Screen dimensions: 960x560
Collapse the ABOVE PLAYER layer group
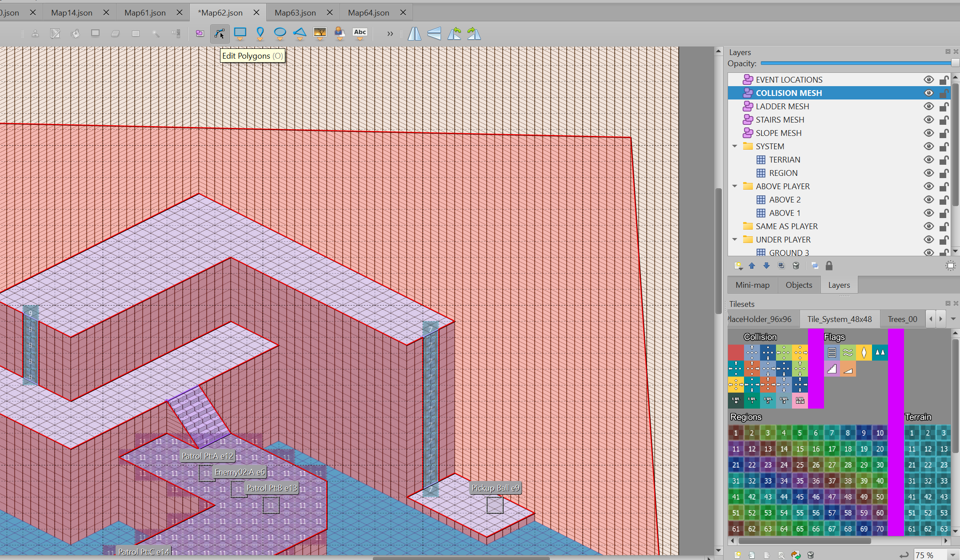735,186
